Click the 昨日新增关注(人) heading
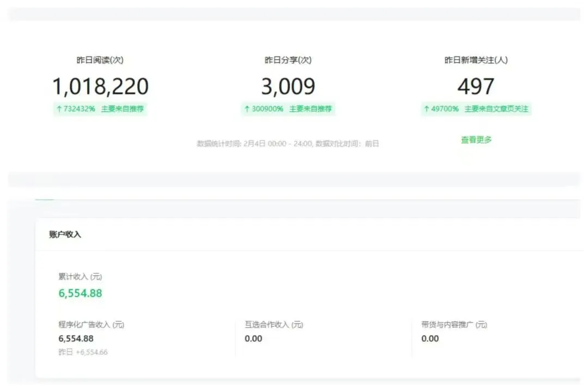This screenshot has height=391, width=588. pos(476,60)
